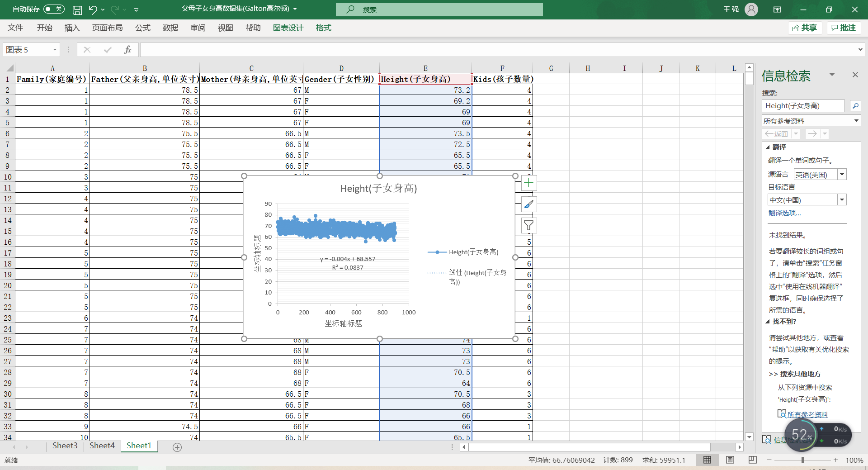Open the 信息检索 pane options dropdown
The width and height of the screenshot is (868, 470).
[832, 75]
